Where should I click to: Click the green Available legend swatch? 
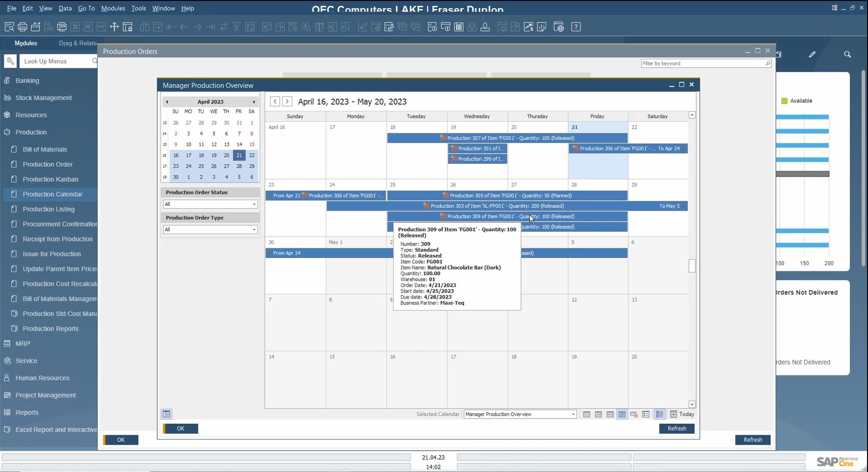click(784, 101)
